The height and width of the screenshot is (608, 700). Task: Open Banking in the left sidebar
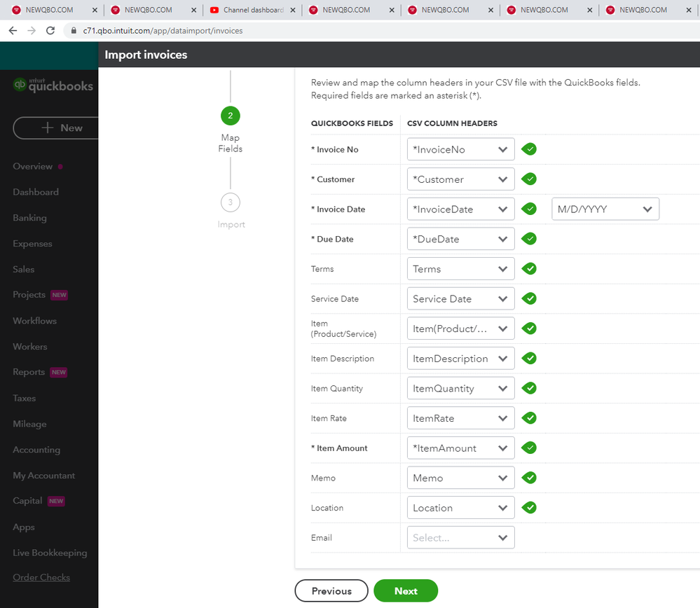coord(29,218)
